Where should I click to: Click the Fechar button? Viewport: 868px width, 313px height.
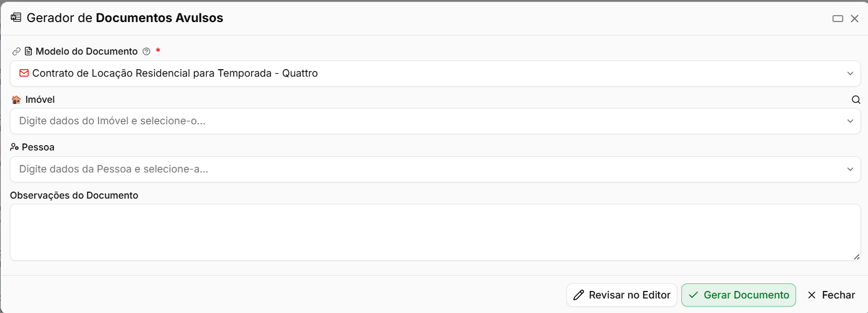click(x=831, y=295)
